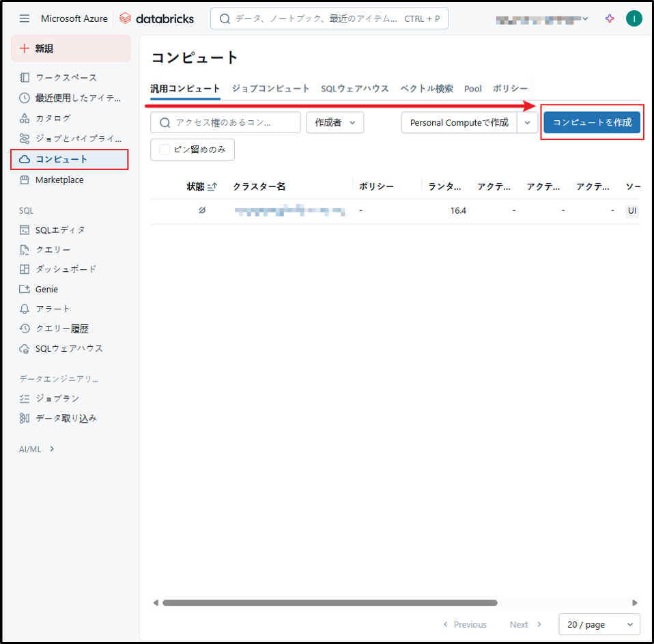Viewport: 654px width, 644px height.
Task: Click the 新規 button
Action: [70, 48]
